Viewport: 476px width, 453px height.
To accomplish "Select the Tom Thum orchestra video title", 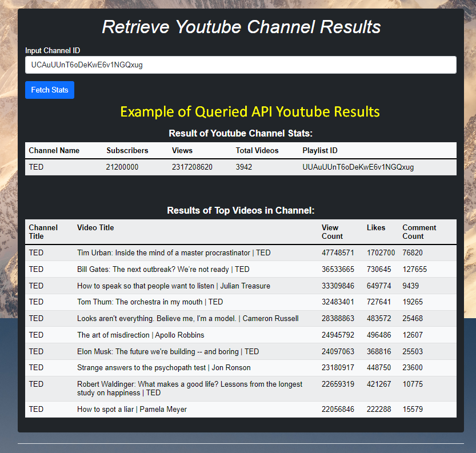I will tap(150, 302).
